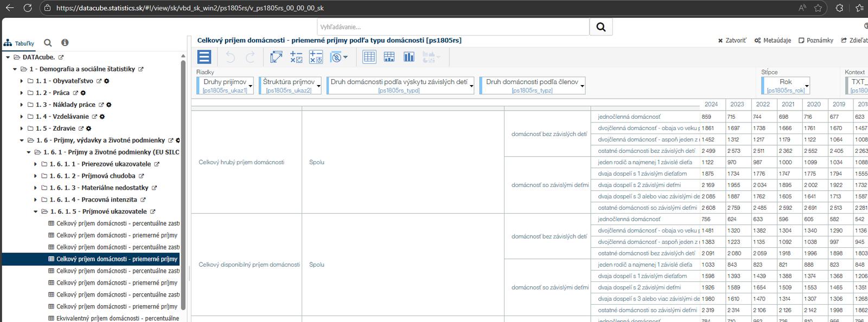This screenshot has width=868, height=322.
Task: Click the info icon beside Tabuľky
Action: click(x=65, y=43)
